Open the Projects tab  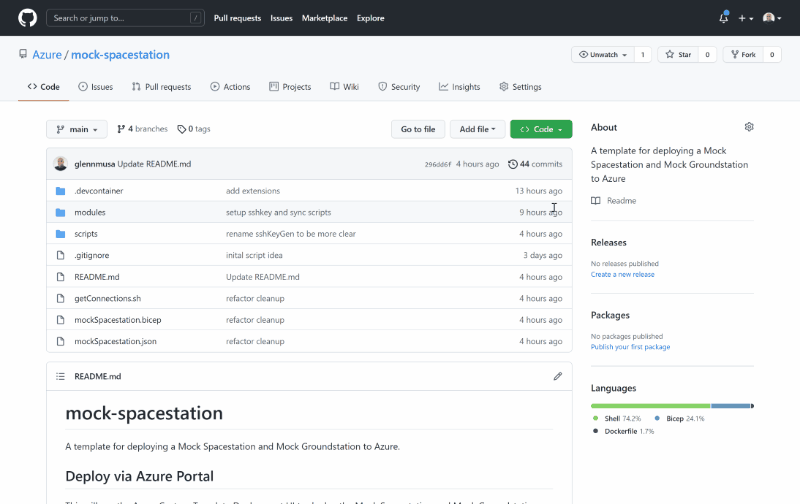tap(290, 87)
